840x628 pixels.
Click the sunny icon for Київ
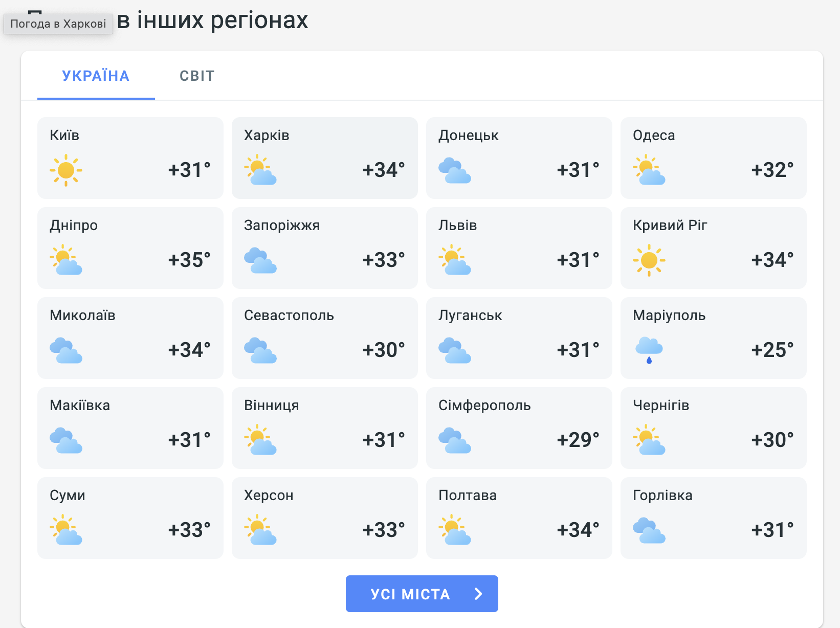coord(65,170)
